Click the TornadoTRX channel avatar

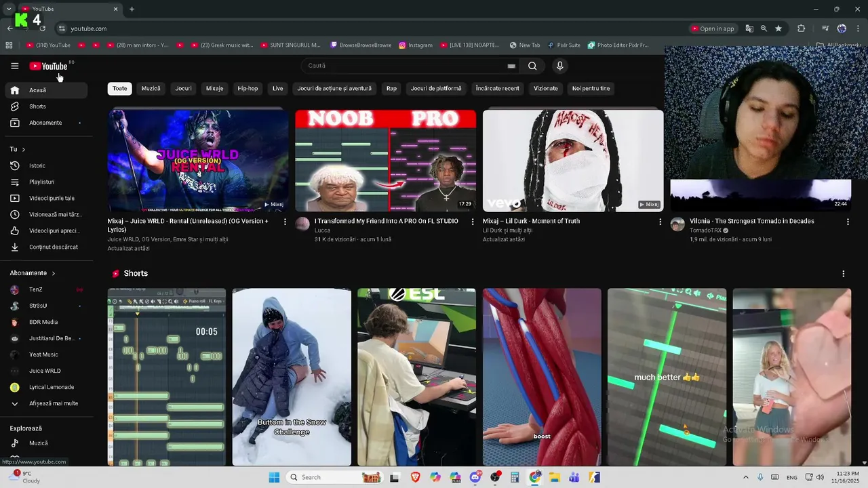pyautogui.click(x=677, y=224)
